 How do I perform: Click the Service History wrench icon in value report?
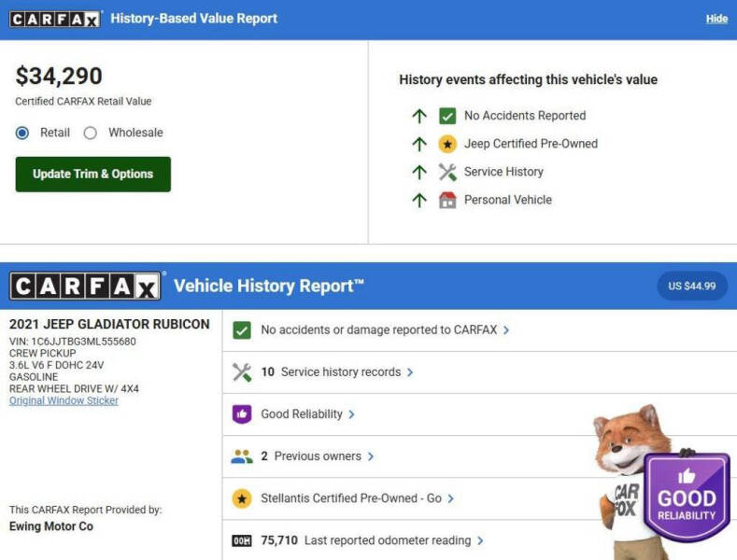(x=447, y=172)
